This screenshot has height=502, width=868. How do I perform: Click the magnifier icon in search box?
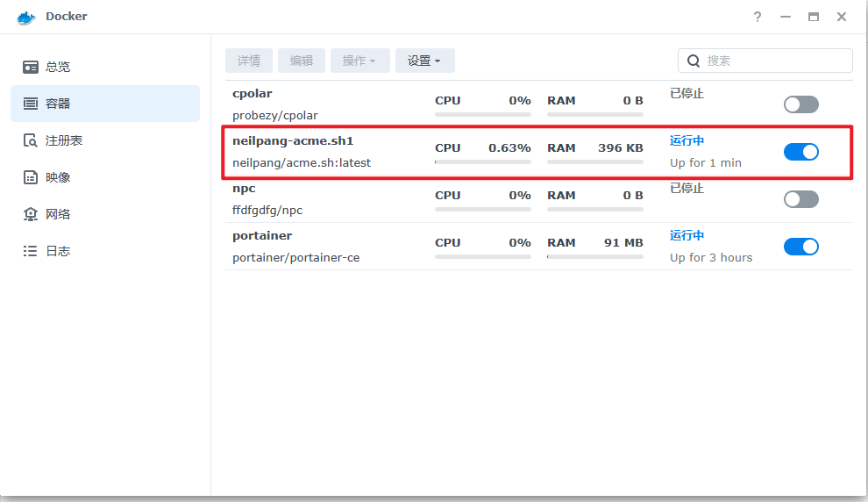694,61
